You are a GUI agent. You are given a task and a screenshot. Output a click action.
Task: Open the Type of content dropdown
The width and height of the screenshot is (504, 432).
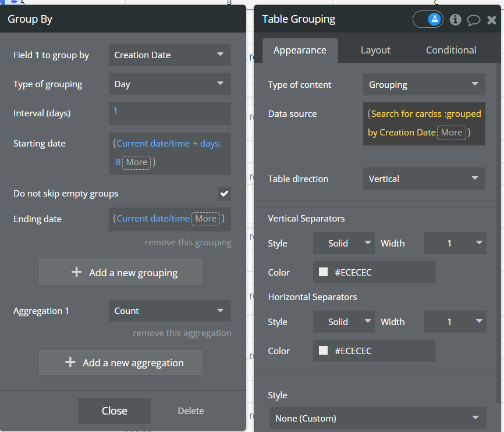(x=424, y=85)
